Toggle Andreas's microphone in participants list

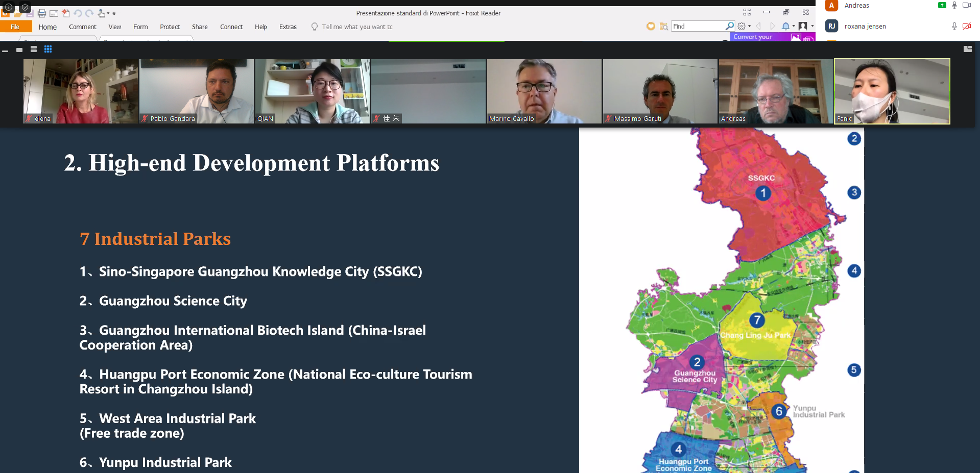(954, 6)
